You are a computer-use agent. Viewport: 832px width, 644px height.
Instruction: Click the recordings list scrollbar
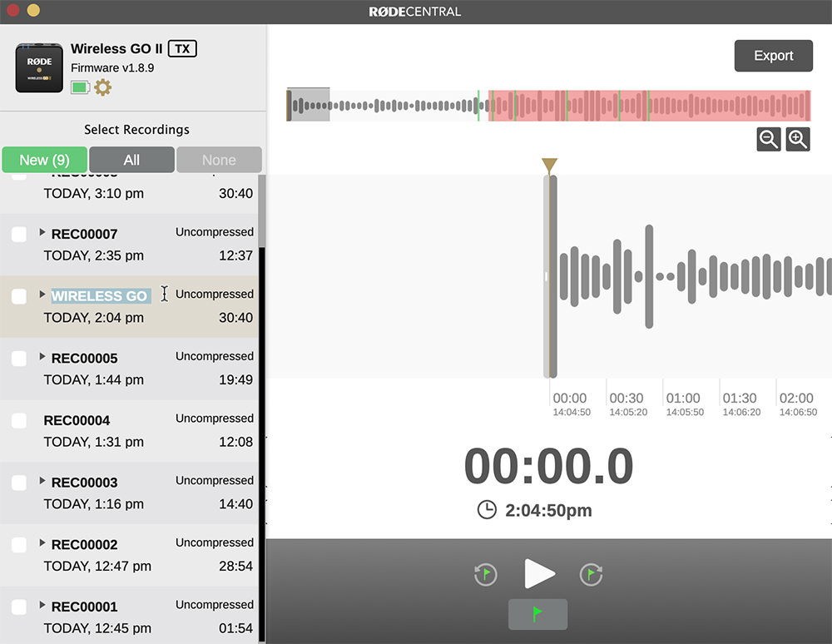pyautogui.click(x=261, y=211)
